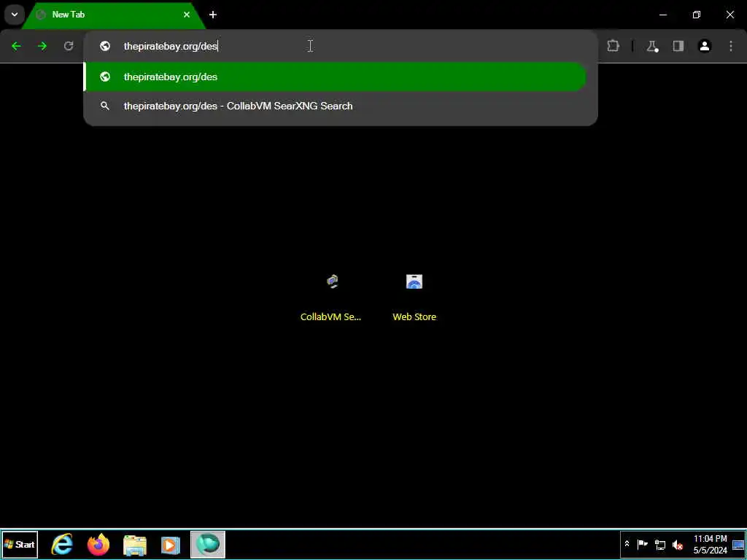Open the Action Center flag icon
Image resolution: width=747 pixels, height=560 pixels.
(642, 544)
